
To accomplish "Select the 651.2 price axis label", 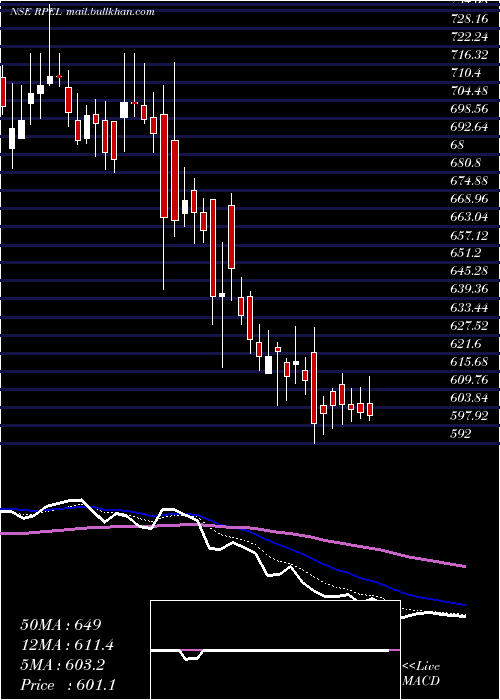I will [x=466, y=253].
